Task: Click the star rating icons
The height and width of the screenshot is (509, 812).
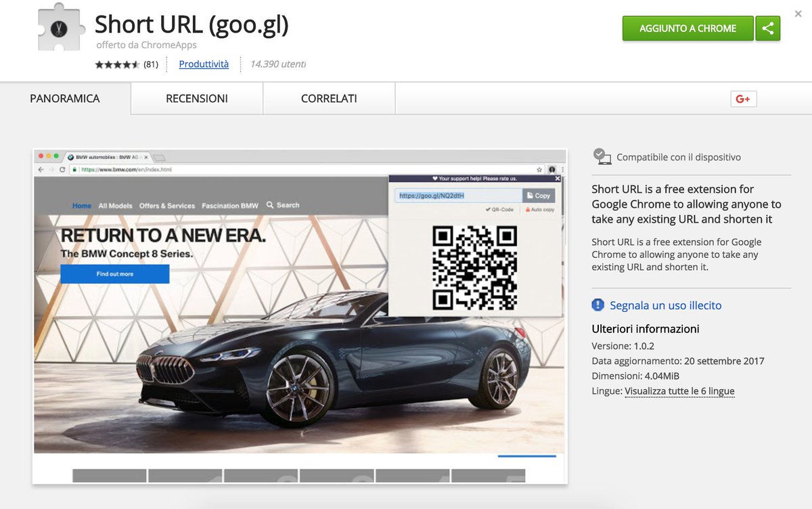Action: 117,64
